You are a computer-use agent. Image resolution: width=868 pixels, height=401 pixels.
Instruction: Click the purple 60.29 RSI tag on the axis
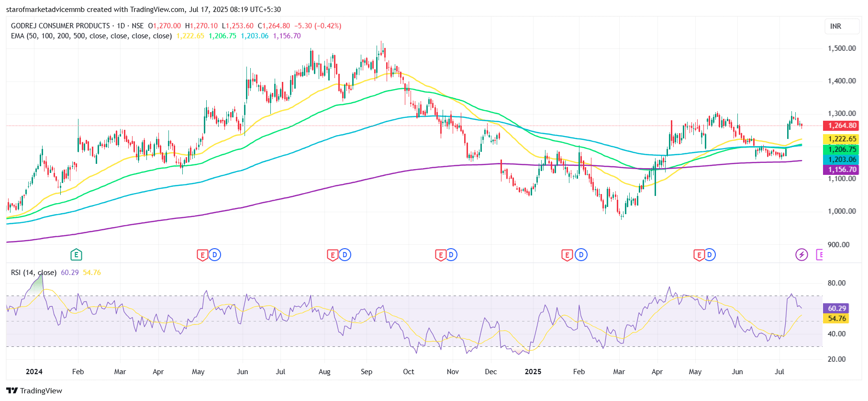pos(836,309)
